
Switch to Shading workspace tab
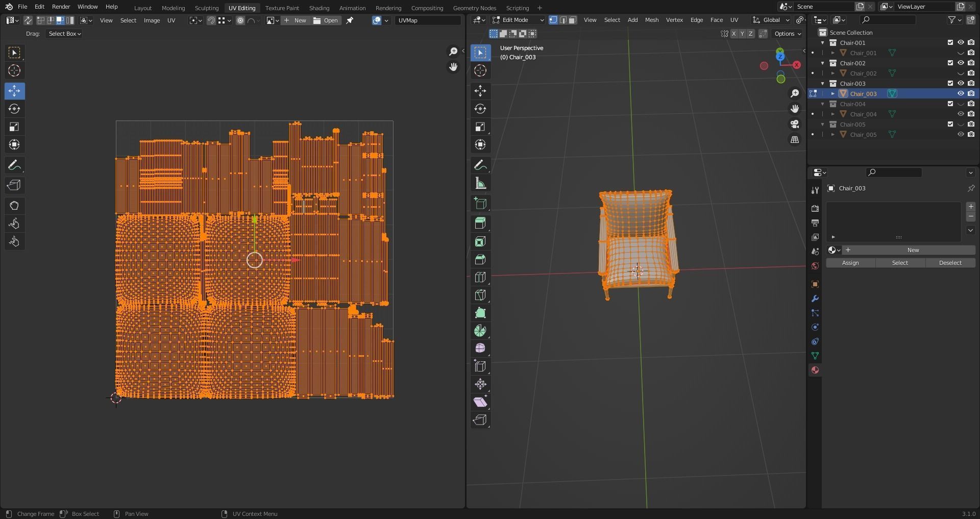319,8
